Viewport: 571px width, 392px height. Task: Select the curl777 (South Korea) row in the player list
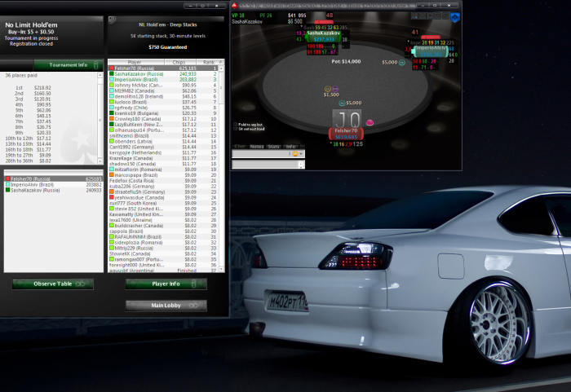(x=163, y=203)
